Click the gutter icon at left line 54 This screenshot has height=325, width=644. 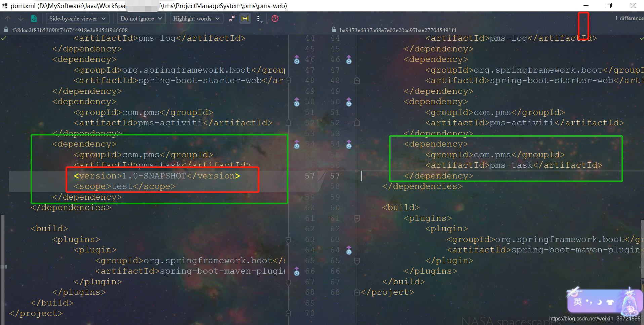(x=297, y=144)
